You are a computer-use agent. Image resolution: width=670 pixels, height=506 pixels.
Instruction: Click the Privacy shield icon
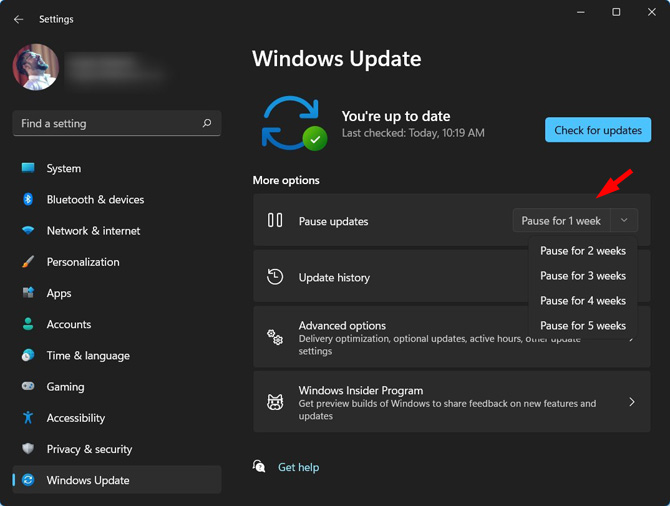pos(28,448)
